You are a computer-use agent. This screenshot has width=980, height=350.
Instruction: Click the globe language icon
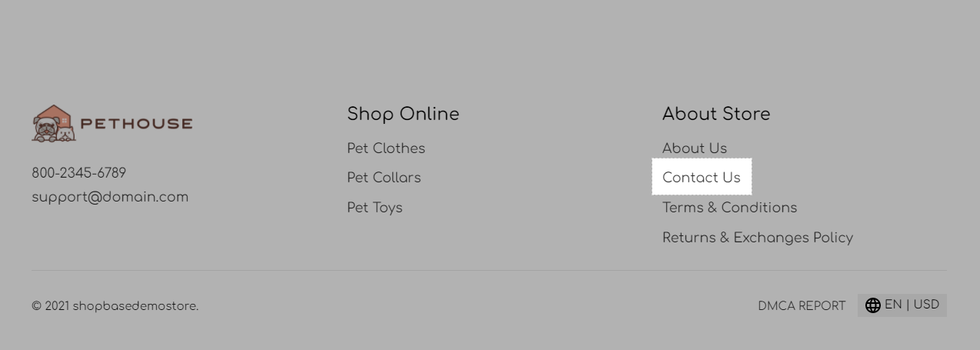click(x=873, y=305)
